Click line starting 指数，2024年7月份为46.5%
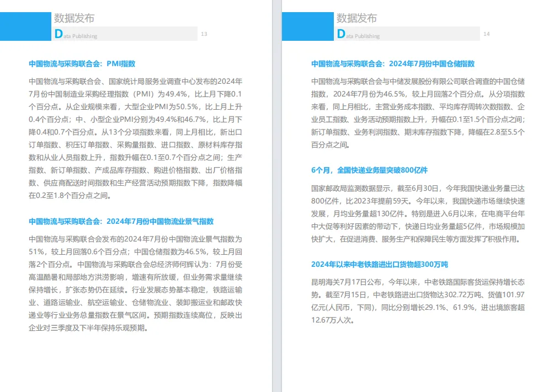 point(418,94)
